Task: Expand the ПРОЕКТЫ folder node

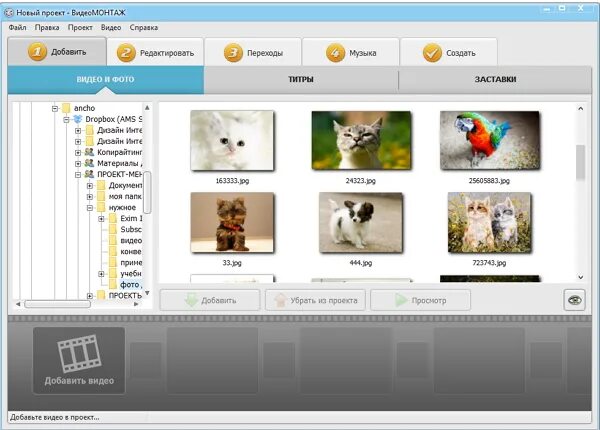Action: pyautogui.click(x=90, y=296)
